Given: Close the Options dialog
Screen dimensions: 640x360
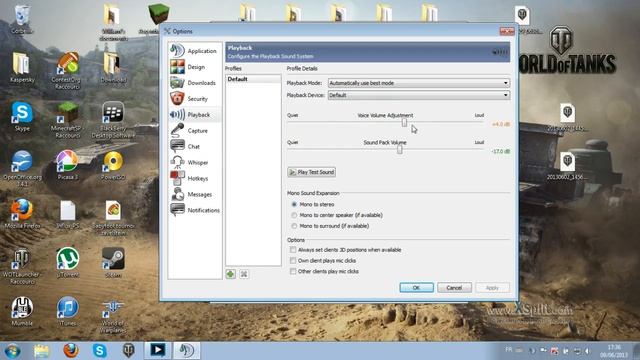Looking at the screenshot, I should (507, 31).
